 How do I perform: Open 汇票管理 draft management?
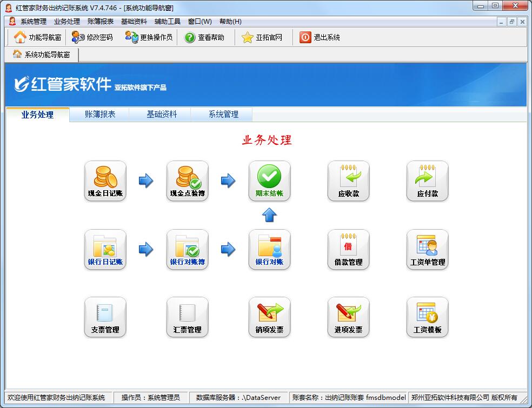[187, 317]
